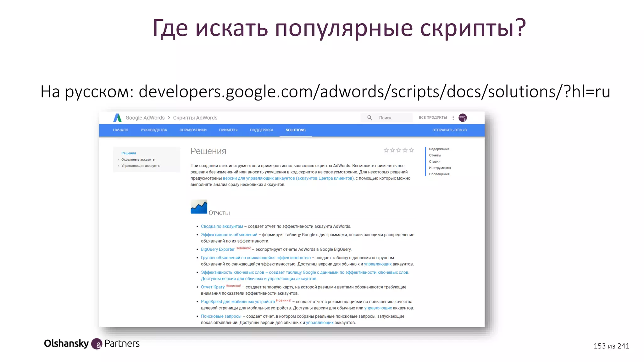Open Поисковые запросы link
Image resolution: width=644 pixels, height=362 pixels.
(x=221, y=316)
